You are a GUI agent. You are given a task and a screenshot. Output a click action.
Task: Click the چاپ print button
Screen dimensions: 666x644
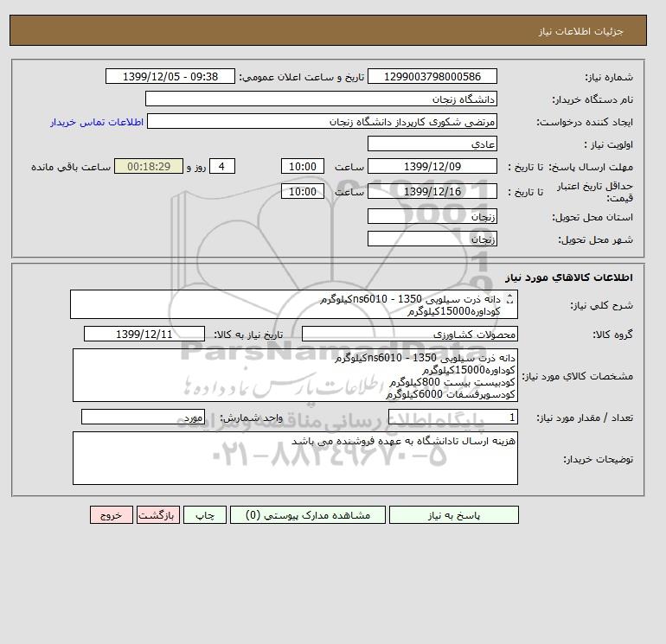(x=205, y=515)
